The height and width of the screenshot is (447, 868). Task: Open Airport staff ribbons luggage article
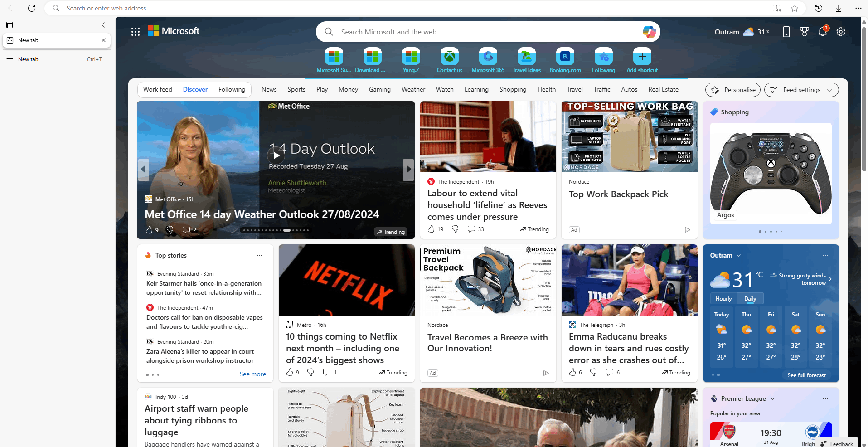(x=197, y=420)
